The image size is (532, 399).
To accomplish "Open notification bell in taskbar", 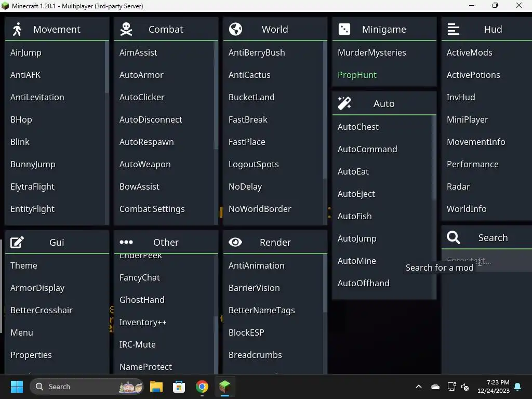I will tap(518, 387).
